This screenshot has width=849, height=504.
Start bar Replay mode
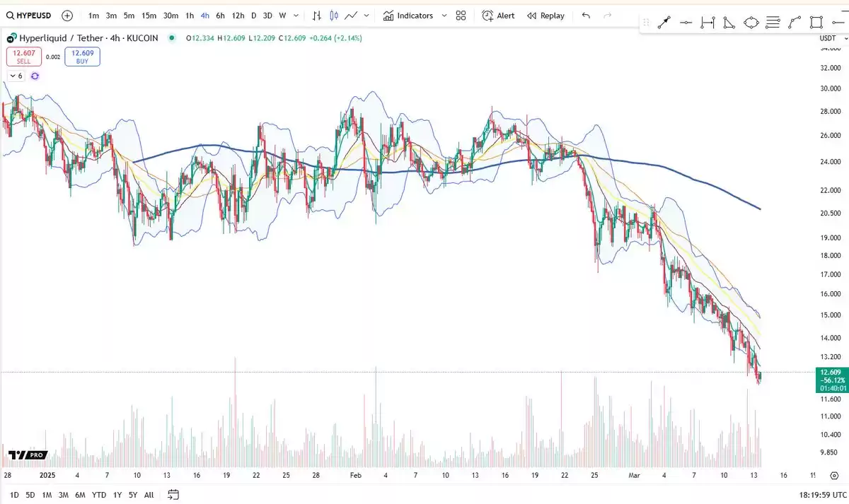coord(545,15)
